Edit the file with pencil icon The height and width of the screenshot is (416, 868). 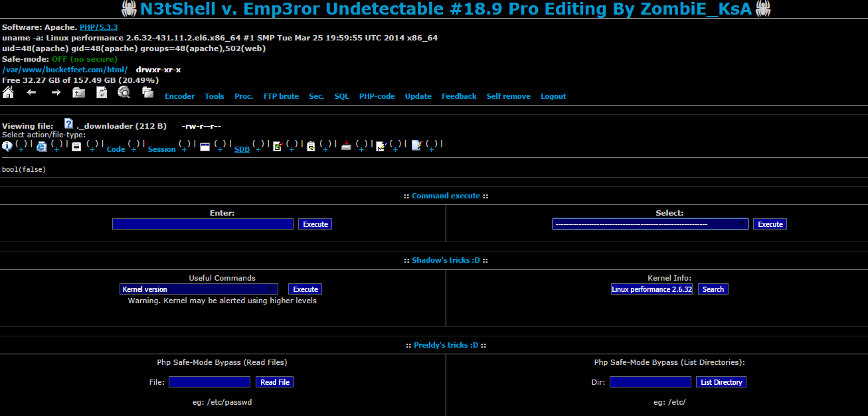coord(417,146)
